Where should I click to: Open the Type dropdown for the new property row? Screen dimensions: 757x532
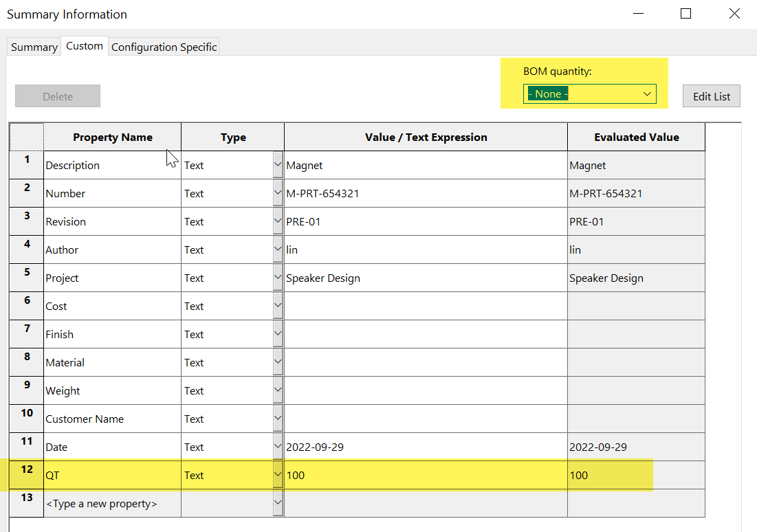tap(278, 502)
